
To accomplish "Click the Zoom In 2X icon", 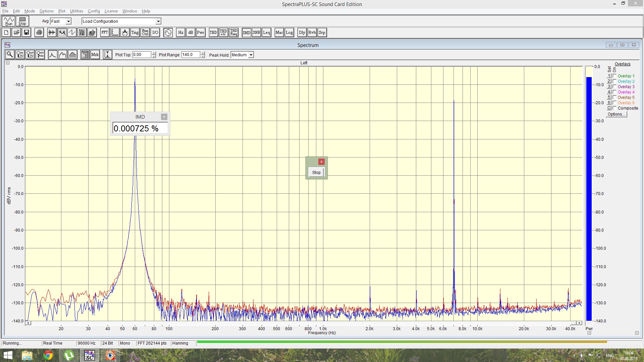I will (x=20, y=55).
